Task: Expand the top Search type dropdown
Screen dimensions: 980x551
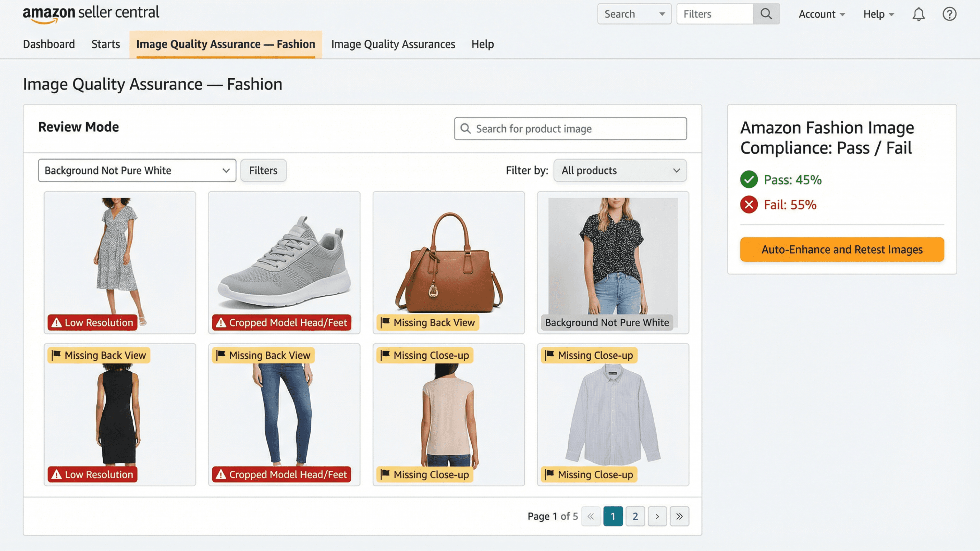Action: click(x=634, y=14)
